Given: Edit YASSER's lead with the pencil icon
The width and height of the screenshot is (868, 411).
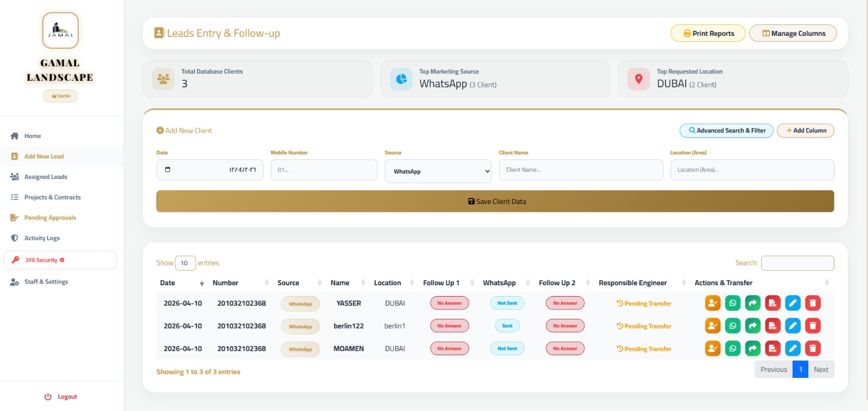Looking at the screenshot, I should click(793, 303).
